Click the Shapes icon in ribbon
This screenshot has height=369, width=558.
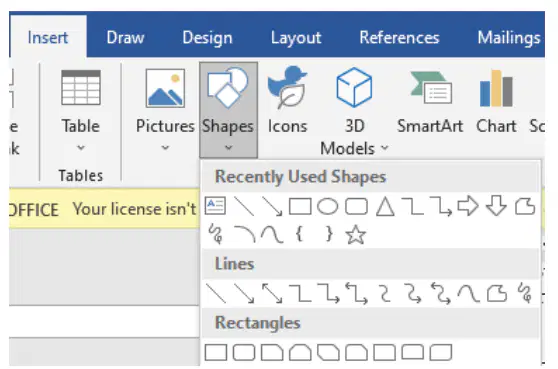point(228,87)
